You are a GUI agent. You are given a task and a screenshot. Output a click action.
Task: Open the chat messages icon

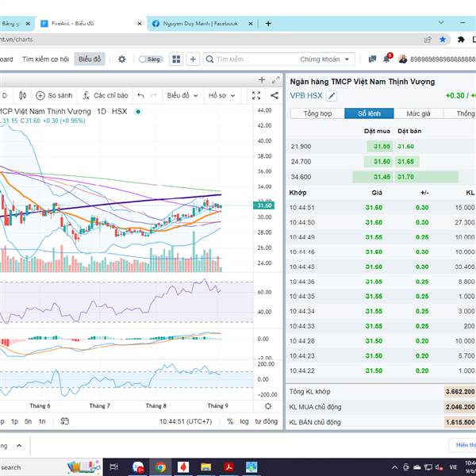pyautogui.click(x=372, y=59)
